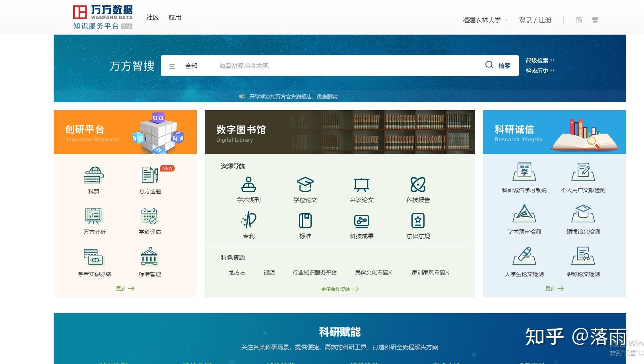This screenshot has height=364, width=644.
Task: Select the 学位论文 graduation cap icon
Action: point(305,185)
